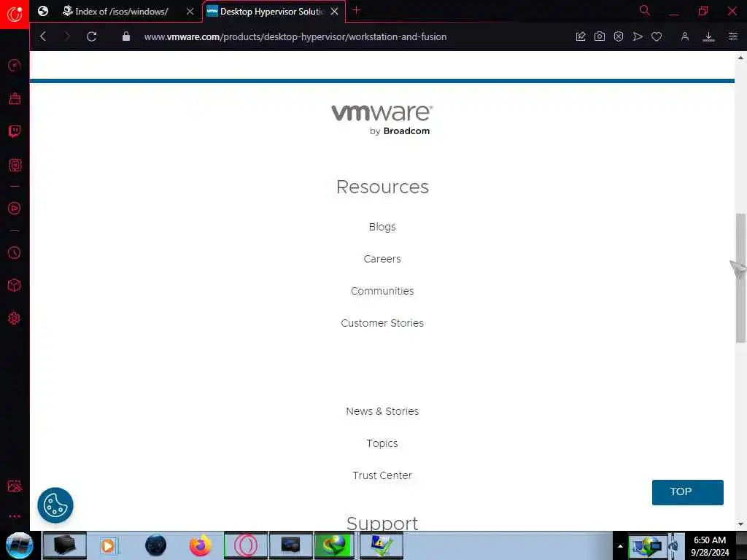Image resolution: width=747 pixels, height=560 pixels.
Task: Open the chip-shaped sidebar icon below Twitch
Action: pos(15,166)
